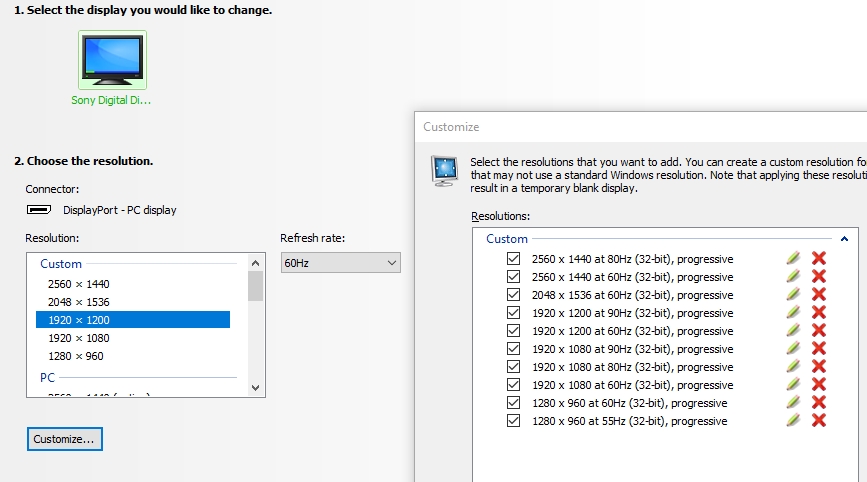Delete the 1920 x 1200 at 90Hz resolution
The width and height of the screenshot is (867, 482).
click(x=818, y=312)
